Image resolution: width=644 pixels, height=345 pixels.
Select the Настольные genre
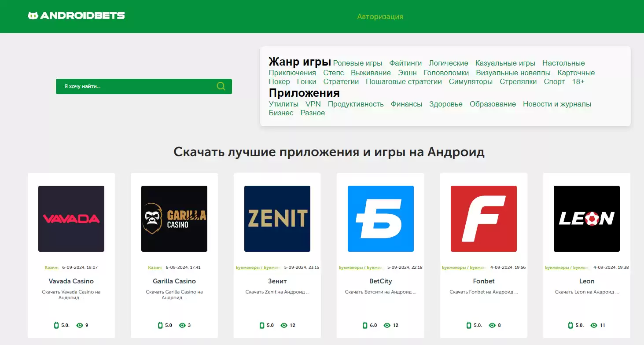coord(563,63)
